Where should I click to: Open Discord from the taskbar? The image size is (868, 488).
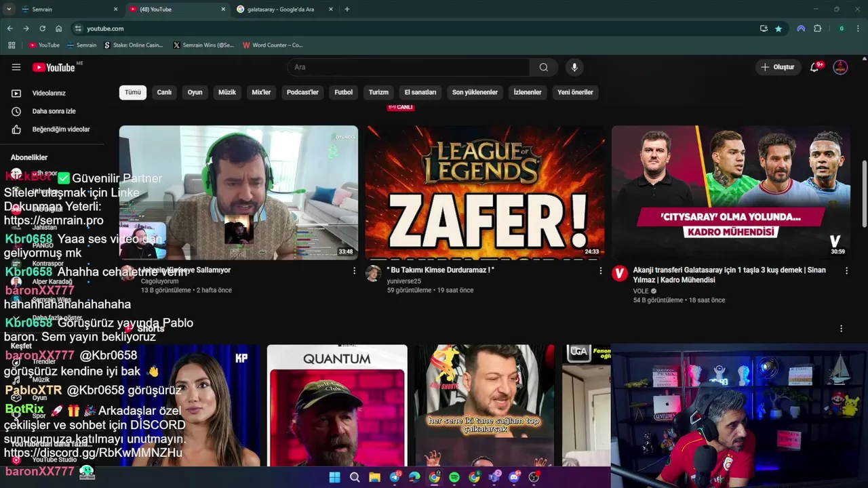click(x=514, y=477)
